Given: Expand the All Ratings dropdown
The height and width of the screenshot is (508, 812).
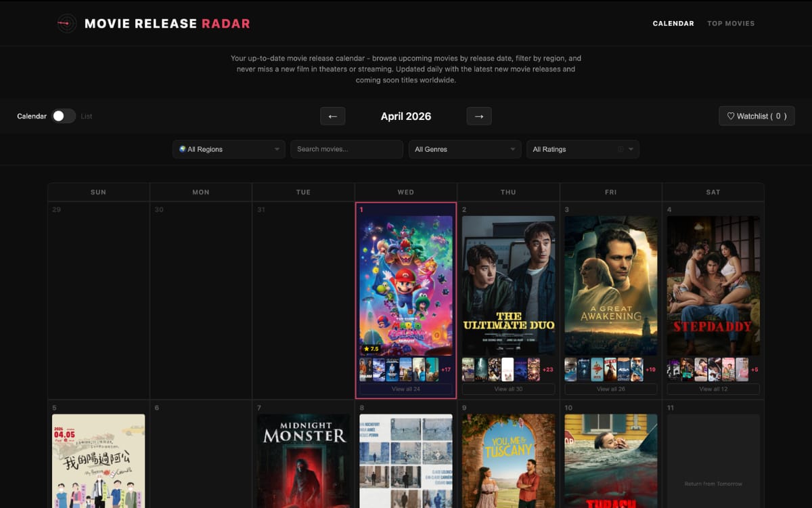Looking at the screenshot, I should pos(583,149).
